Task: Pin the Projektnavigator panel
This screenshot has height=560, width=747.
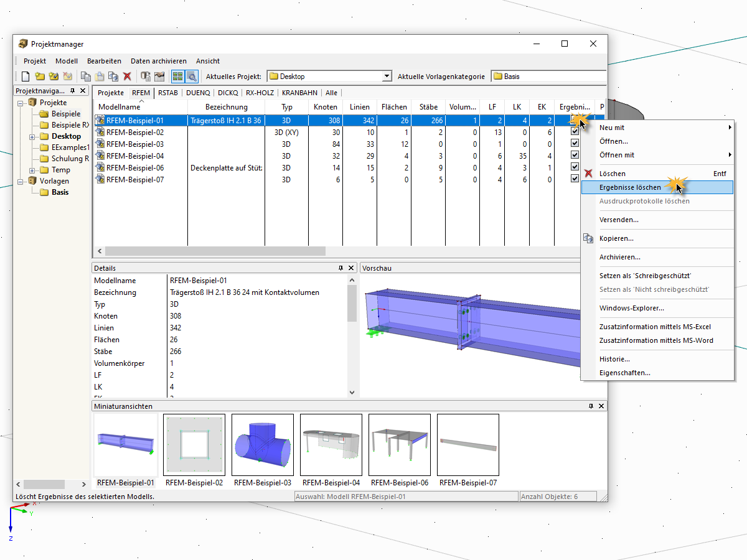Action: (x=73, y=91)
